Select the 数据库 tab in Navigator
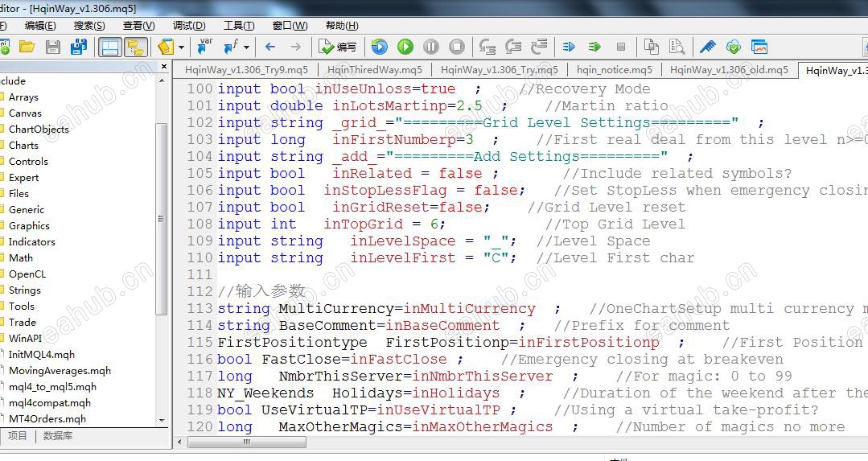The image size is (868, 461). coord(58,435)
